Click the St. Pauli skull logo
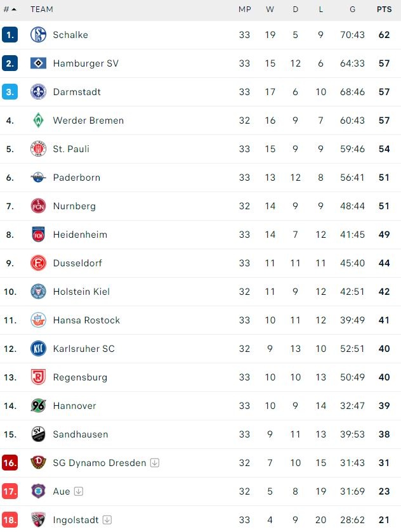This screenshot has height=532, width=401. tap(38, 149)
